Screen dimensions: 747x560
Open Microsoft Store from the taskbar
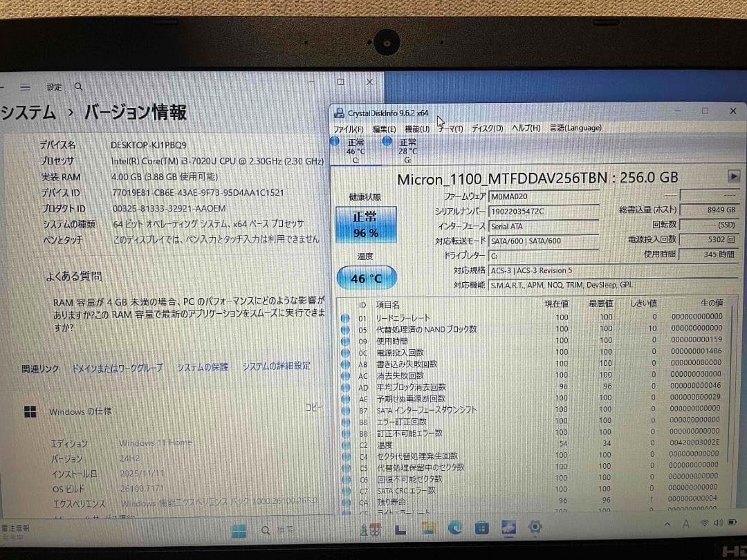(482, 529)
